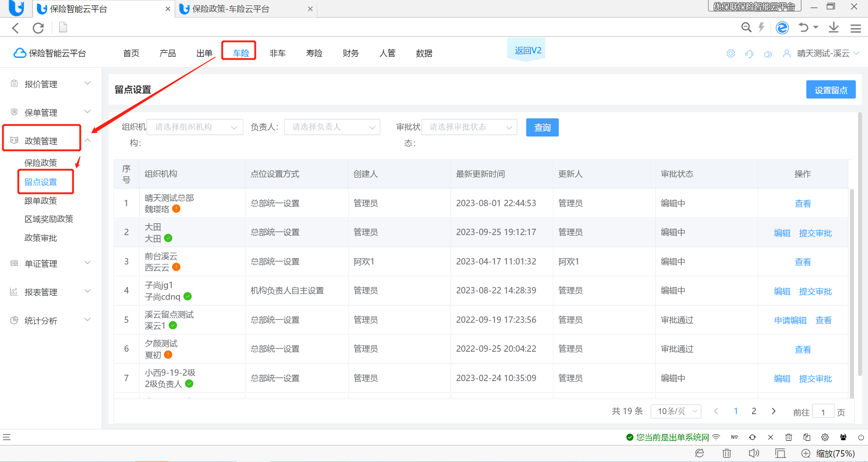Screen dimensions: 868x462
Task: Click the sidebar list icon at bottom-left
Action: [6, 437]
